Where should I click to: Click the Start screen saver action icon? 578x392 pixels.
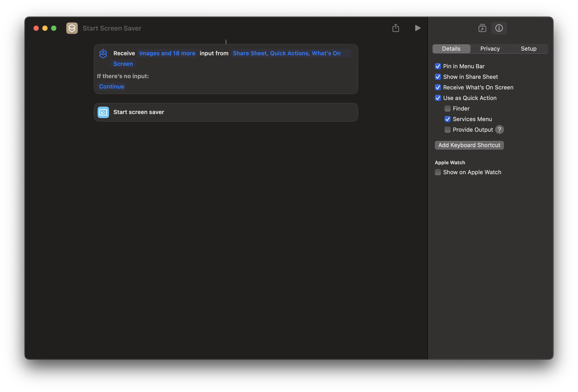(x=103, y=112)
